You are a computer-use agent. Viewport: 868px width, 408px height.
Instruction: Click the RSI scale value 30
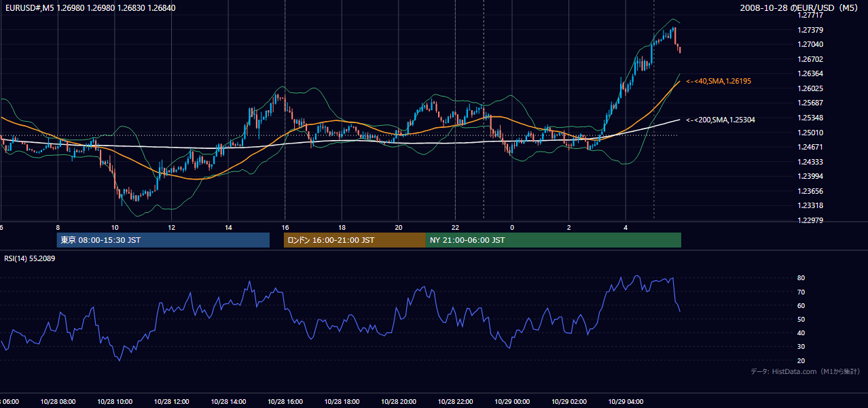pyautogui.click(x=801, y=346)
